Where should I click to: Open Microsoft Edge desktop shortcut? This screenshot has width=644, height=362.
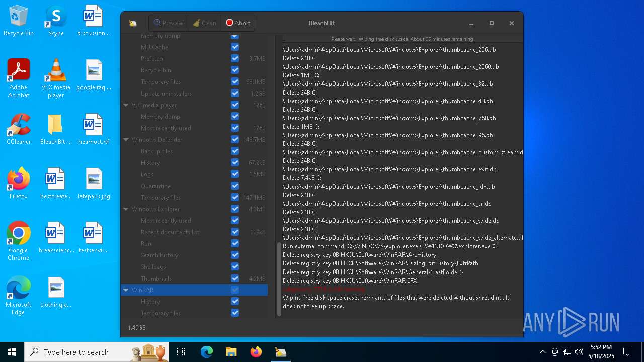pos(19,296)
